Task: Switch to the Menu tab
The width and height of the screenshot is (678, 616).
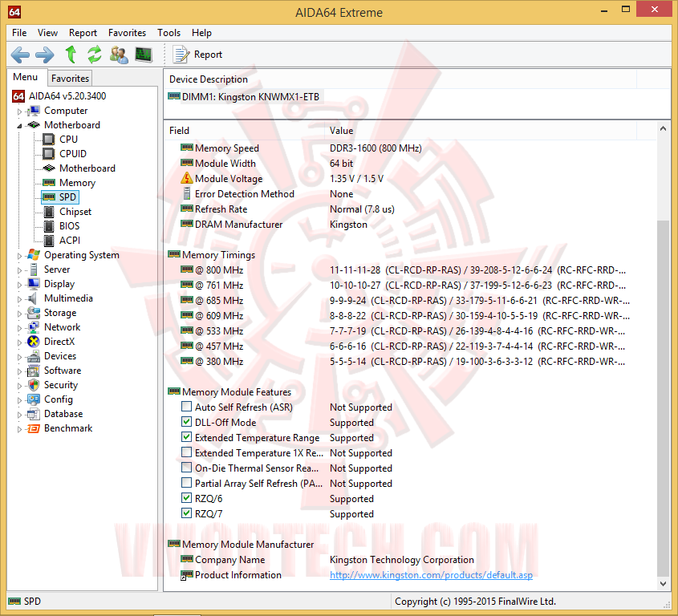Action: point(25,77)
